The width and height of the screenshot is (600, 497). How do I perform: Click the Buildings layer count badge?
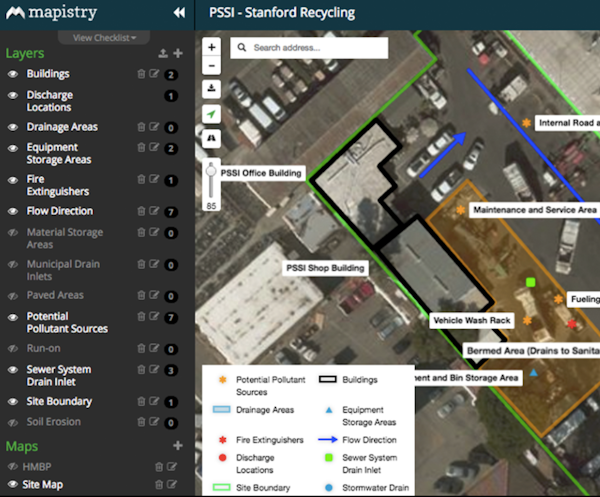[171, 75]
